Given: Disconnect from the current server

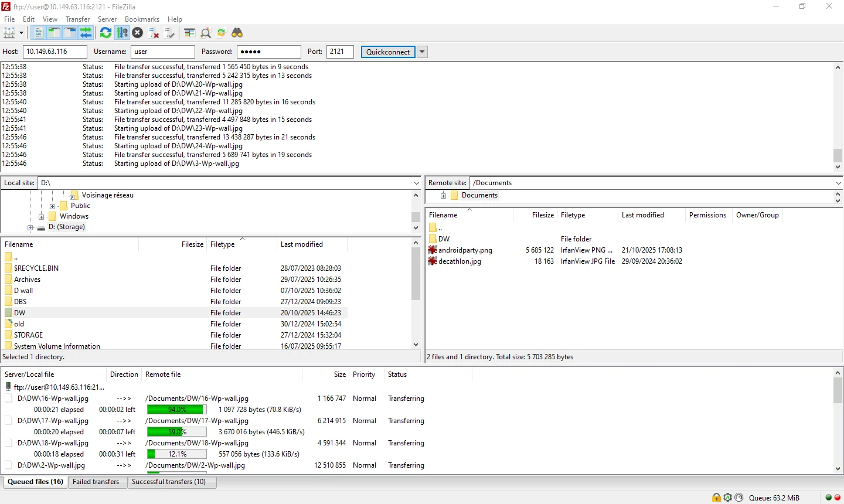Looking at the screenshot, I should pyautogui.click(x=154, y=33).
